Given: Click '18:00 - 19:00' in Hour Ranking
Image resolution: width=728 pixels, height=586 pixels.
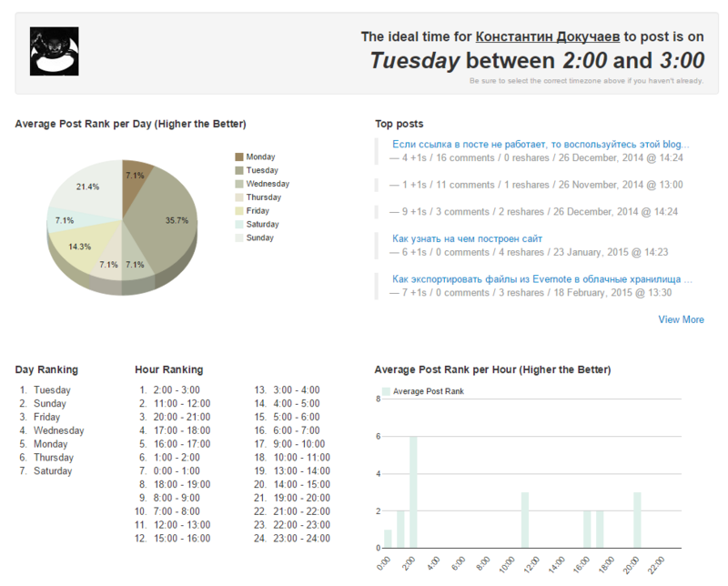Looking at the screenshot, I should [182, 484].
